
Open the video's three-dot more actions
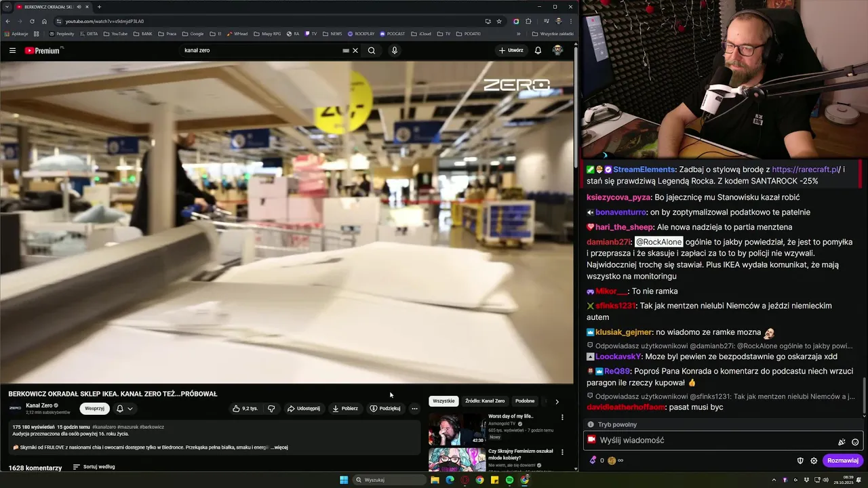coord(414,409)
